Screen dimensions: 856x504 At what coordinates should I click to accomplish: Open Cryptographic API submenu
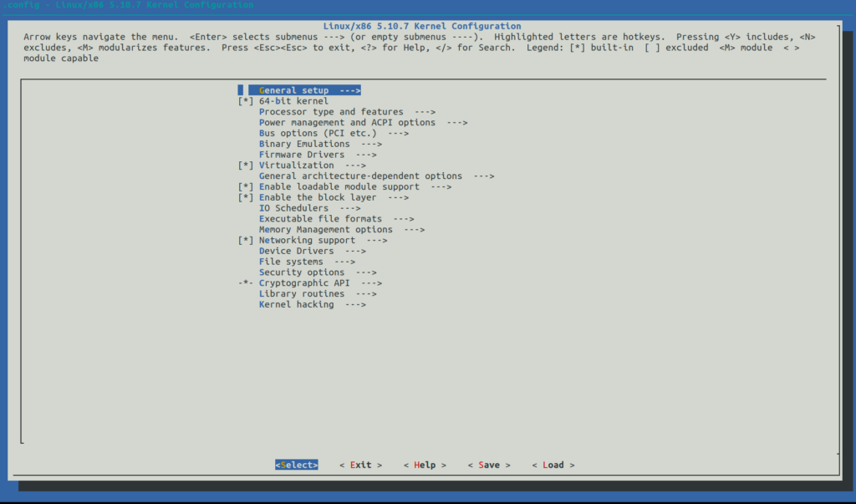[320, 283]
